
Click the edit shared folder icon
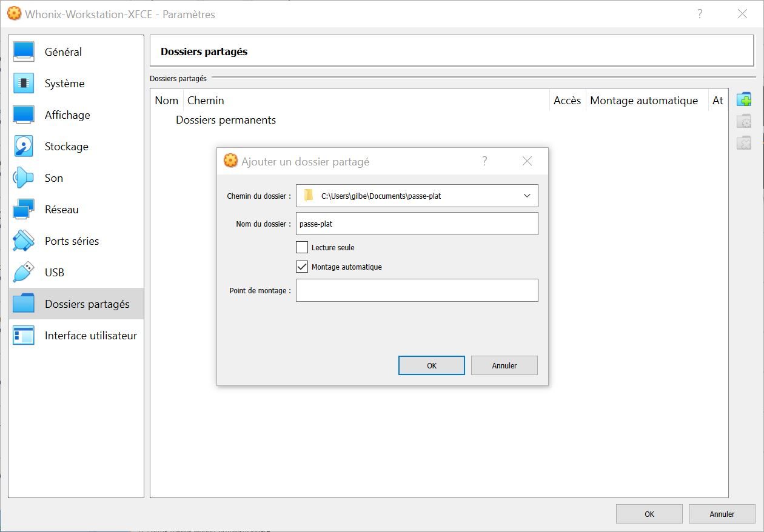tap(744, 121)
